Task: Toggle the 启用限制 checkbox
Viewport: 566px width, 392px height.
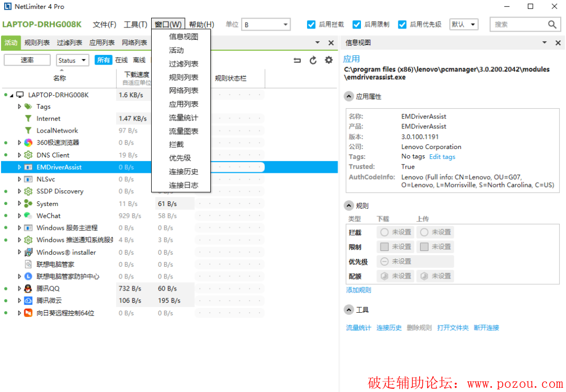Action: [357, 24]
